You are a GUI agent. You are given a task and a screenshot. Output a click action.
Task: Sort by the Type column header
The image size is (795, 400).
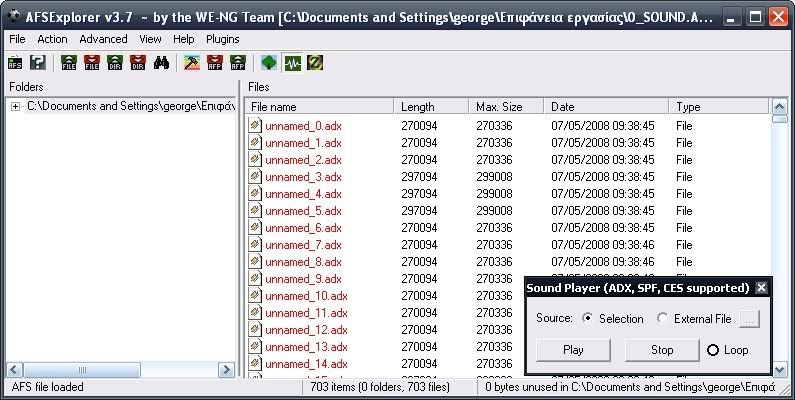(x=719, y=106)
